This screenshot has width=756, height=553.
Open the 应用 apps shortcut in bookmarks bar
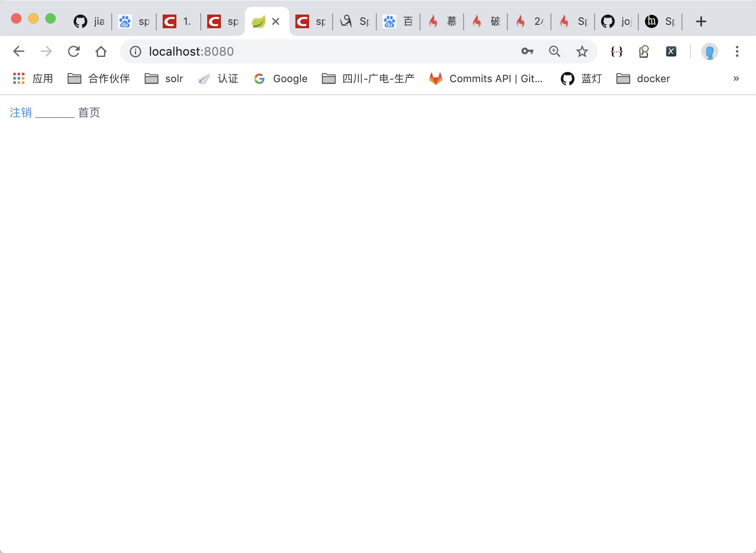(x=33, y=79)
